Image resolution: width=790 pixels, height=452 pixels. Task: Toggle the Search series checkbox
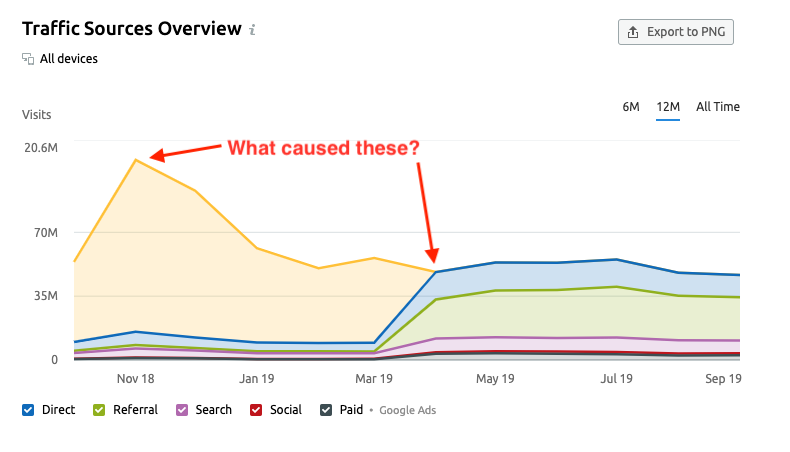(x=183, y=410)
